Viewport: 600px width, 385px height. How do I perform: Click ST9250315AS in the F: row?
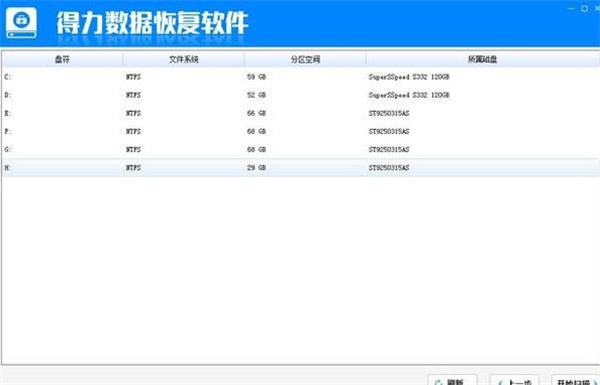click(x=389, y=131)
